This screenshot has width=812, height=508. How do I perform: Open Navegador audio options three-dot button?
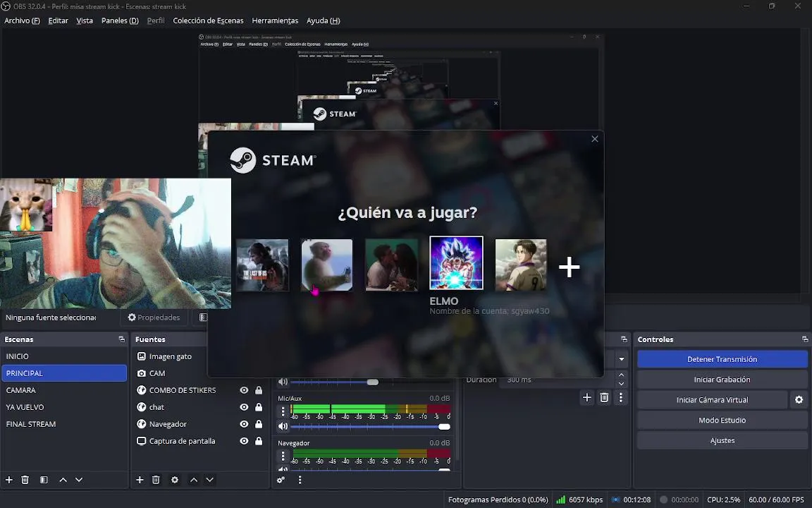pyautogui.click(x=283, y=456)
